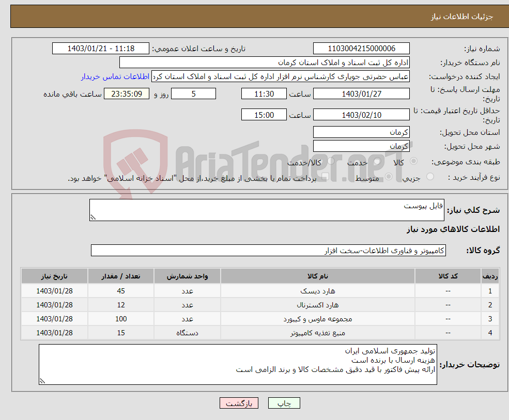Click the دستگاه unit cell
This screenshot has height=420, width=509.
pyautogui.click(x=187, y=333)
